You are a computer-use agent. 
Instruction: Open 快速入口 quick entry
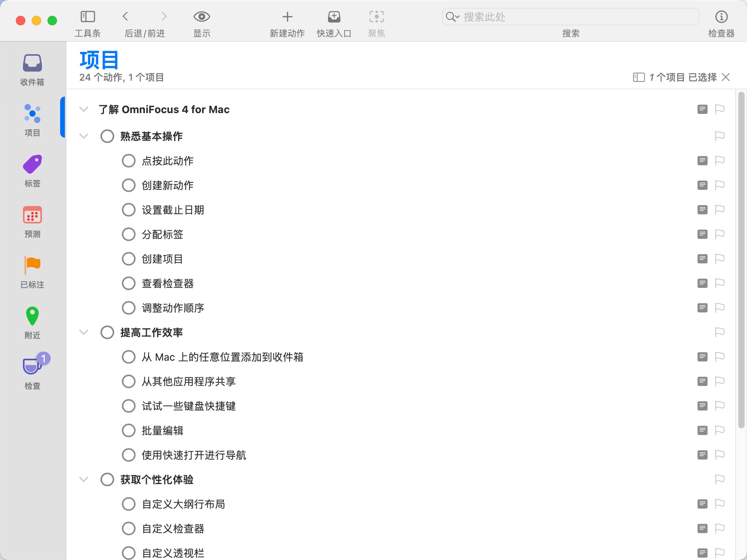[x=334, y=17]
